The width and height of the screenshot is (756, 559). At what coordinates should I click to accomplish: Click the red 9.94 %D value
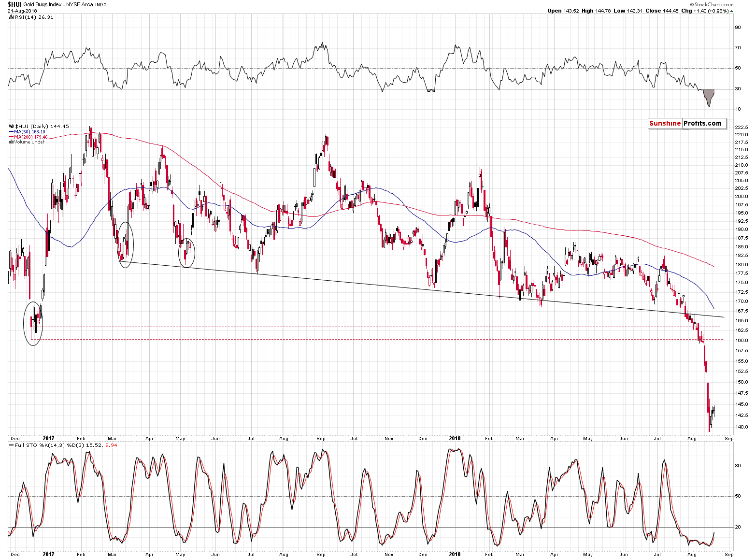pyautogui.click(x=111, y=445)
